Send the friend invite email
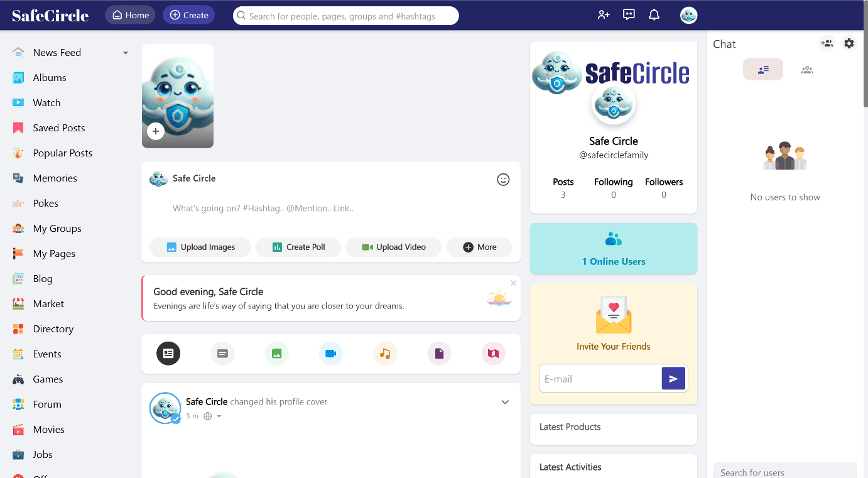This screenshot has width=868, height=478. tap(673, 379)
